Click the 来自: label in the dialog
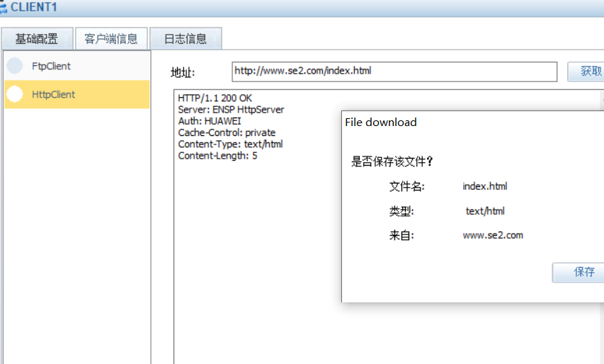Screen dimensions: 604x364 (401, 235)
